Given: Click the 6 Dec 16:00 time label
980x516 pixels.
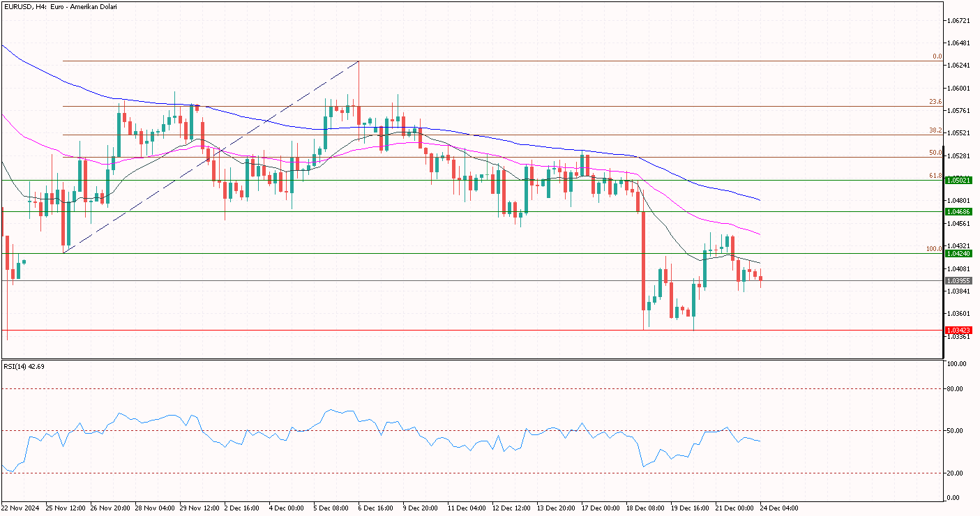Looking at the screenshot, I should [377, 508].
